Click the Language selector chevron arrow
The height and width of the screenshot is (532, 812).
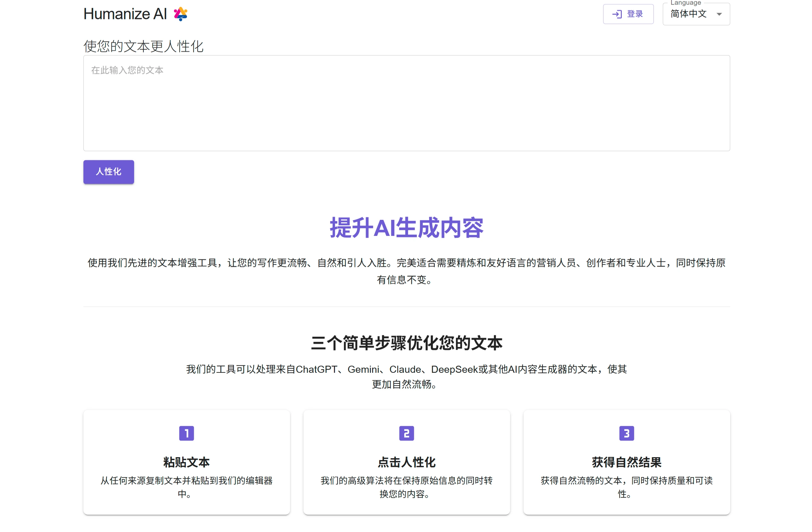tap(719, 14)
